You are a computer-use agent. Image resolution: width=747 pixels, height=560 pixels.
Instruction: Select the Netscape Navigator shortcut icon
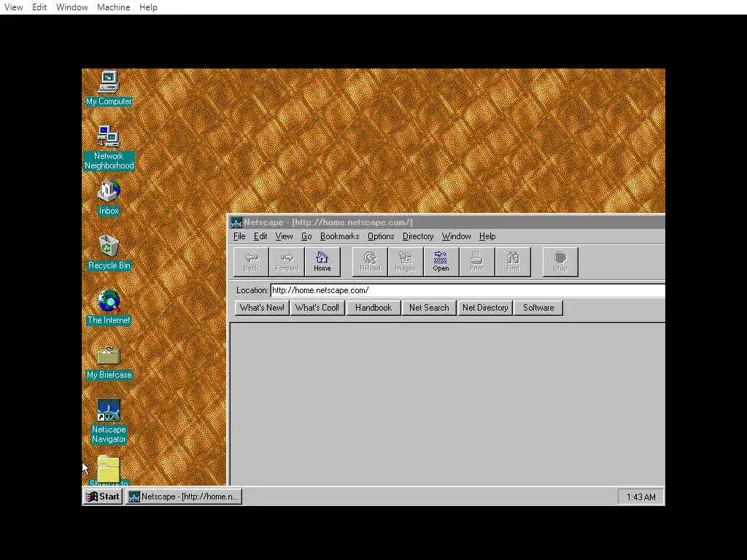click(109, 421)
